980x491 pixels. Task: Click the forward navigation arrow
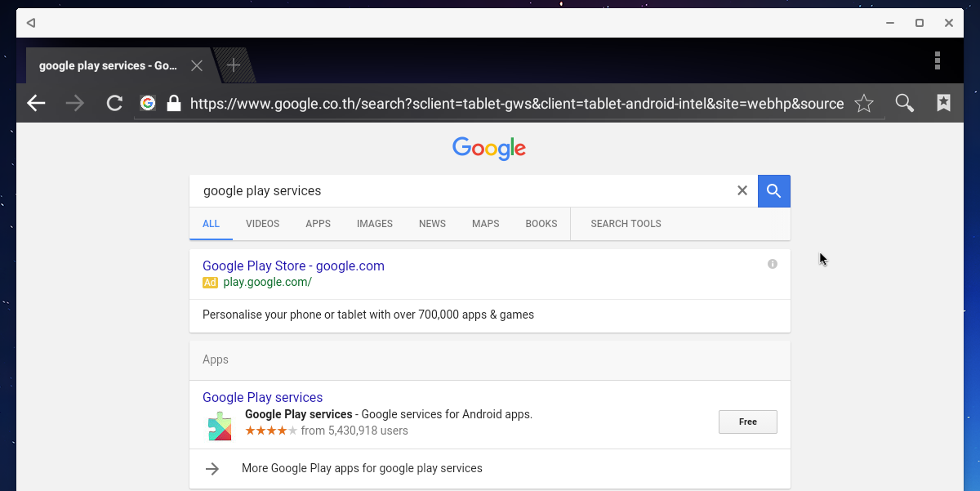75,103
